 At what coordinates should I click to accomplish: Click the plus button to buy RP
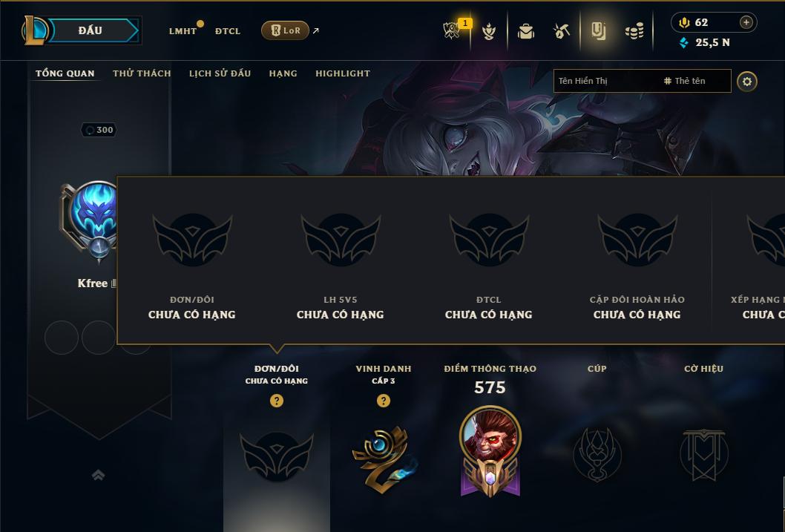pos(746,22)
